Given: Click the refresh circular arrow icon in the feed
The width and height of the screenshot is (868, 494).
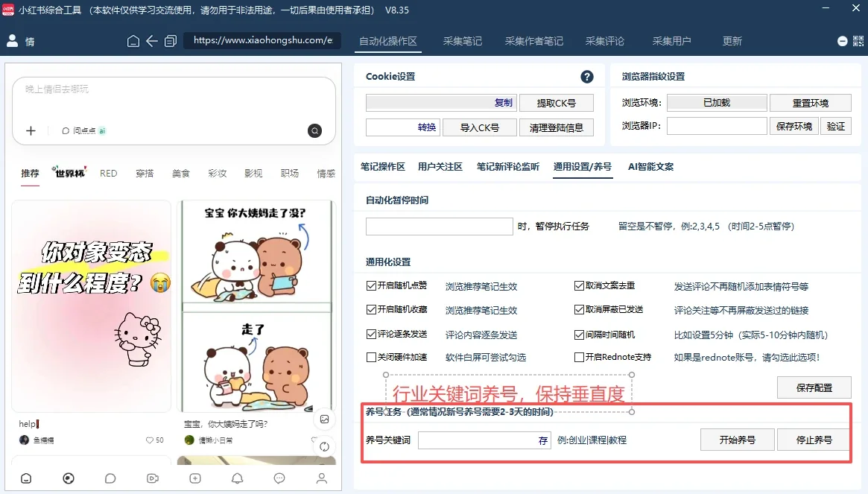Looking at the screenshot, I should point(324,446).
